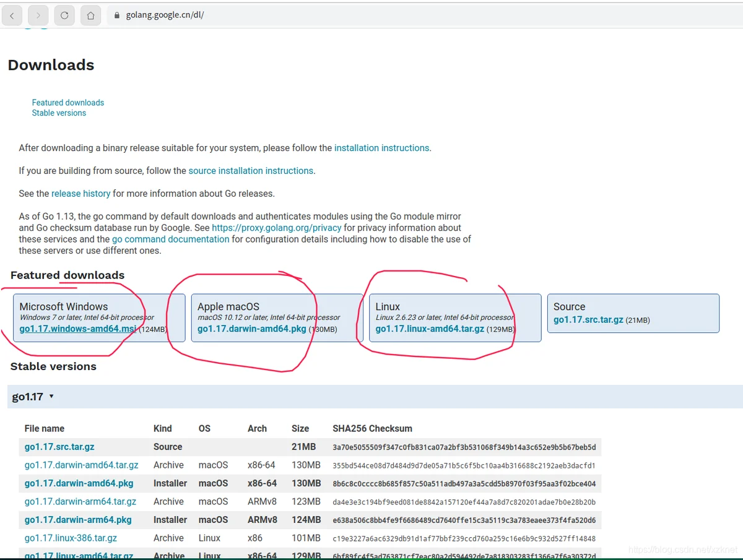The height and width of the screenshot is (560, 743).
Task: Click go1.17.linux-386.tar.gz in the file table
Action: (x=71, y=538)
